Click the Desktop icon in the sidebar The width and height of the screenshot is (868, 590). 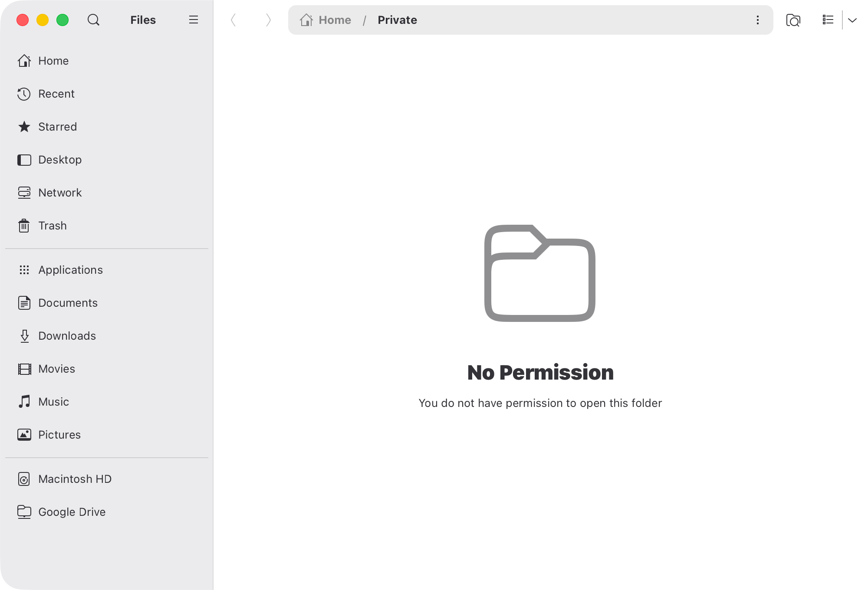(x=24, y=160)
